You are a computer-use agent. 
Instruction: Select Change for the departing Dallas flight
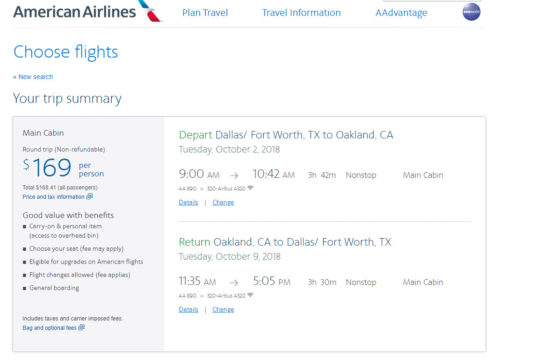point(223,202)
